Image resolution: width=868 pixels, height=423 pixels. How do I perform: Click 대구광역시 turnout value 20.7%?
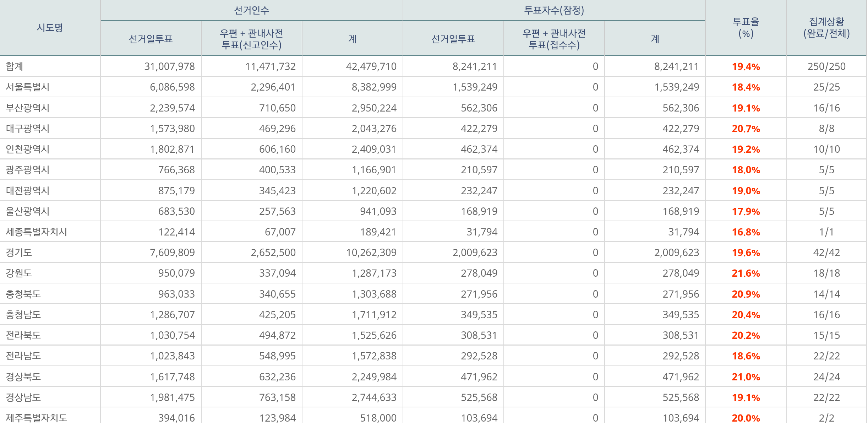click(746, 129)
